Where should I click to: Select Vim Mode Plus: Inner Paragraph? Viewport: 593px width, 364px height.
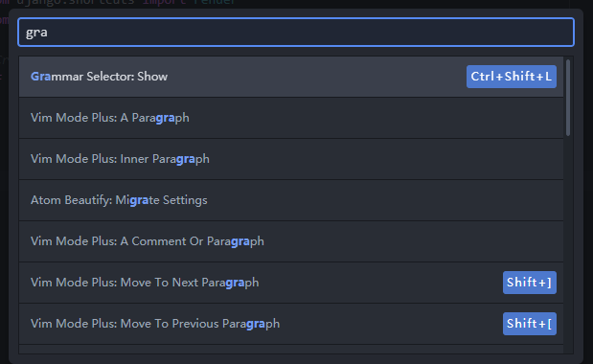tap(291, 159)
